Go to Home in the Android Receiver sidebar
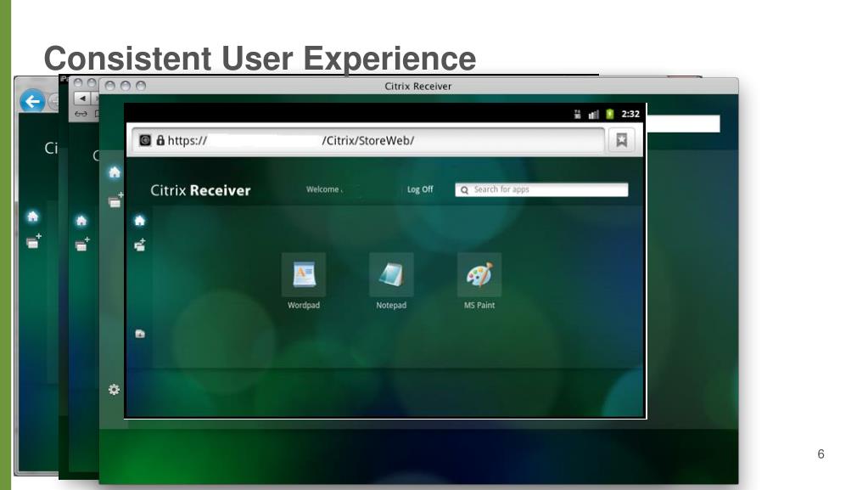This screenshot has width=868, height=490. pos(139,221)
